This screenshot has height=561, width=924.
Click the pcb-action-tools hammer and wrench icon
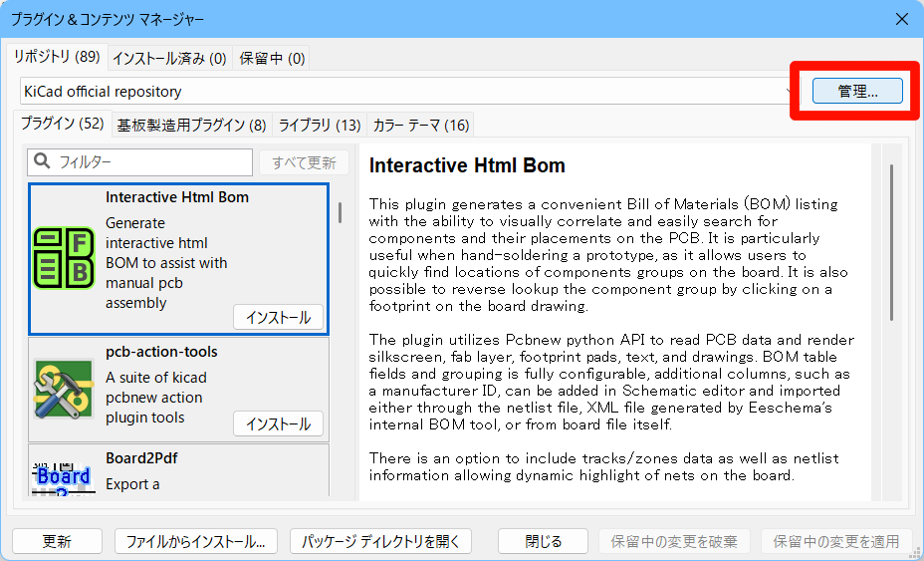(64, 390)
